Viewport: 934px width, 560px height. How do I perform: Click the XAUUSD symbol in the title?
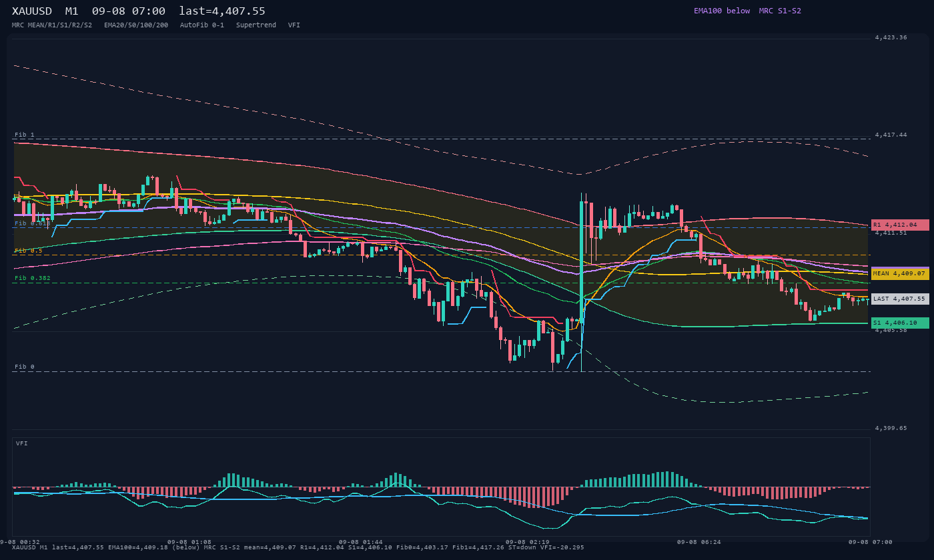(x=32, y=11)
